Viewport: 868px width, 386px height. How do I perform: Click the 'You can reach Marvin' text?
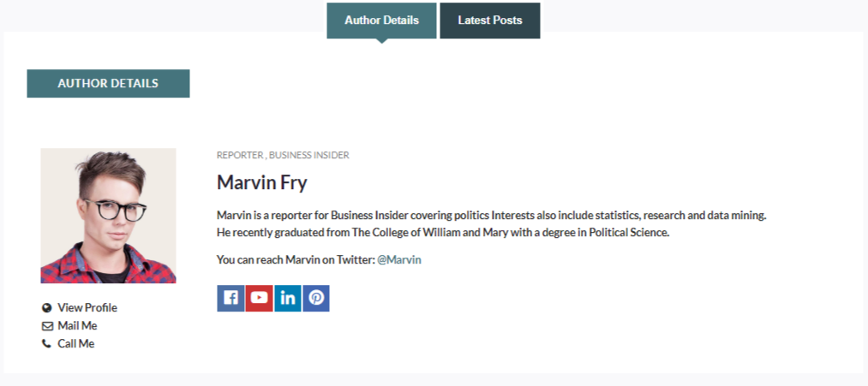pos(296,259)
